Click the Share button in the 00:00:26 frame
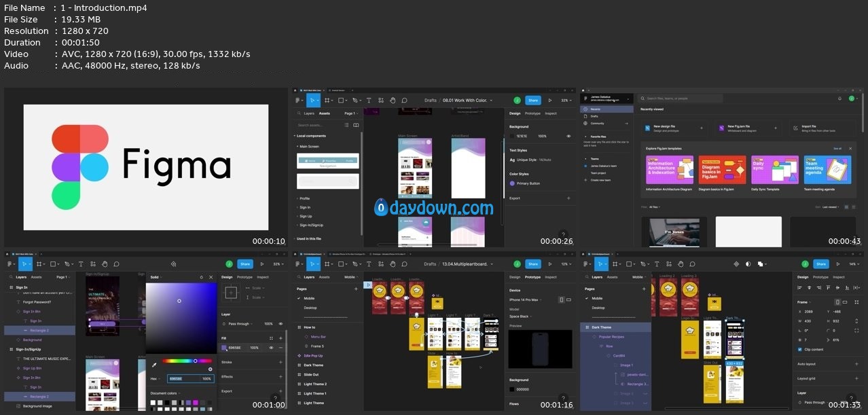The width and height of the screenshot is (868, 415). pos(533,100)
